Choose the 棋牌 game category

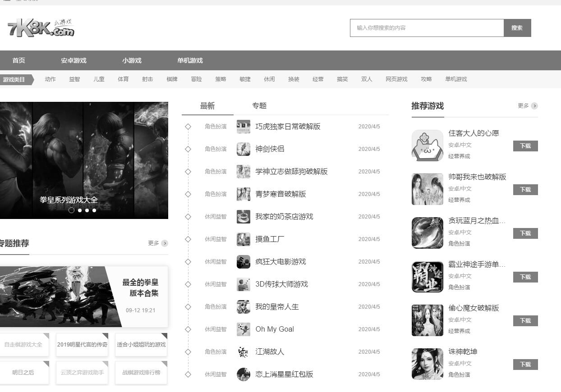pyautogui.click(x=172, y=79)
